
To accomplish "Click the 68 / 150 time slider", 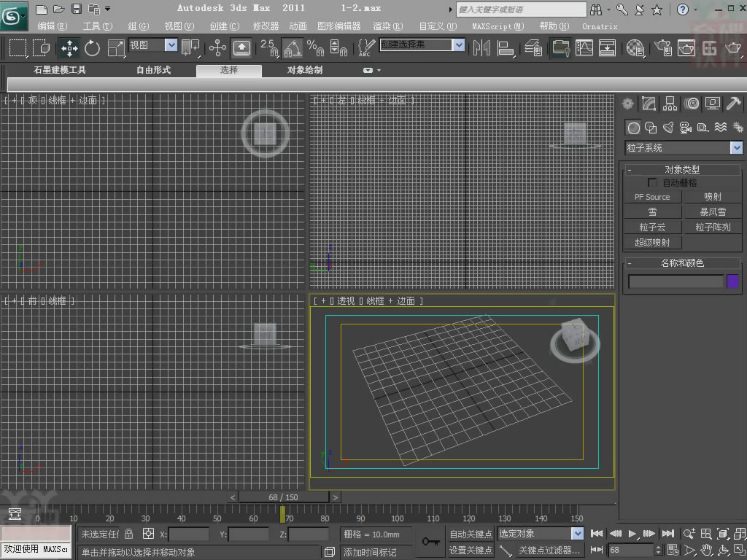I will pyautogui.click(x=284, y=497).
